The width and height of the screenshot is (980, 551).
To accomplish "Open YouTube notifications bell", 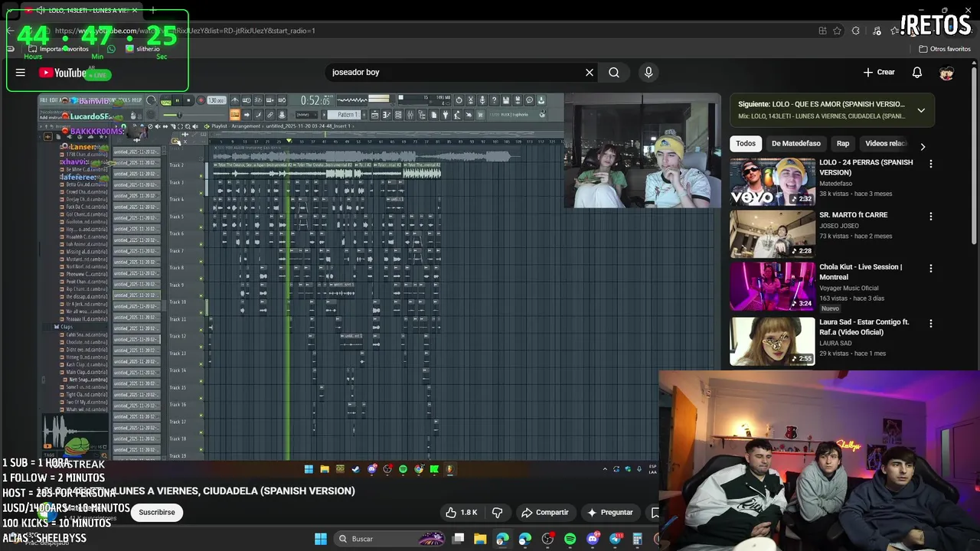I will click(917, 72).
